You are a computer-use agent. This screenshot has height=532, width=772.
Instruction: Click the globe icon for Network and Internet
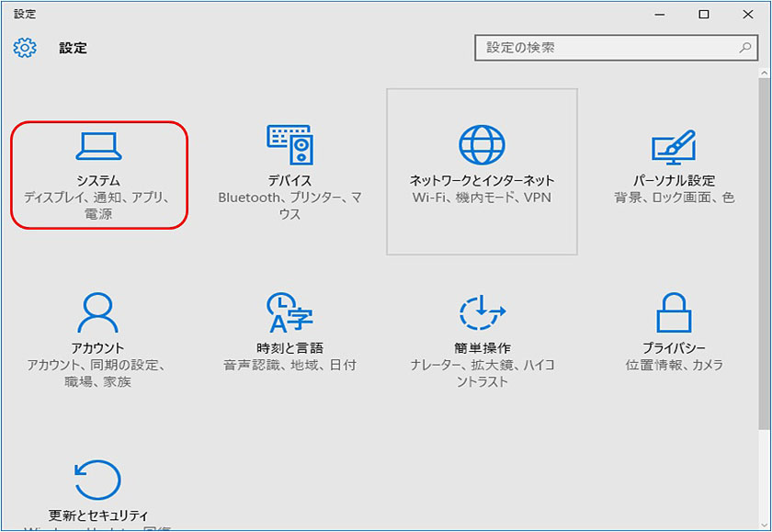click(482, 146)
